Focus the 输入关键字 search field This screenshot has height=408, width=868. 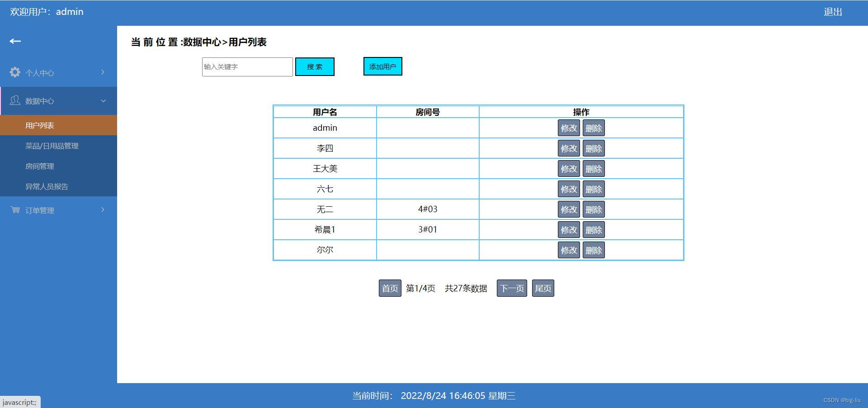click(247, 67)
